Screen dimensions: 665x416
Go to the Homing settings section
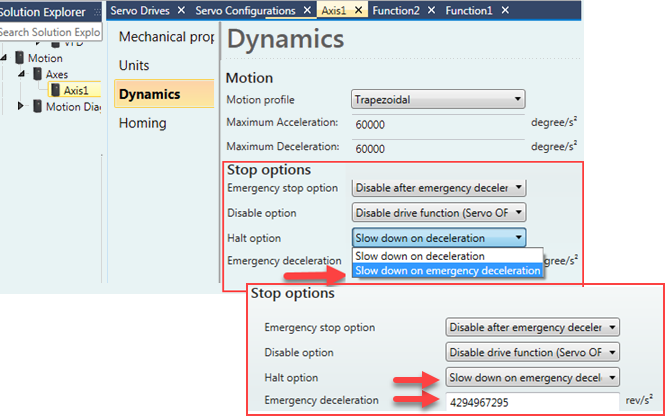point(143,123)
